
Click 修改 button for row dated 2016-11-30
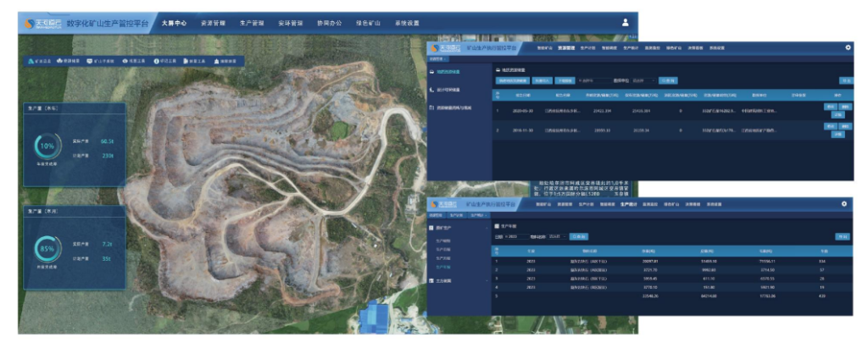(x=831, y=126)
